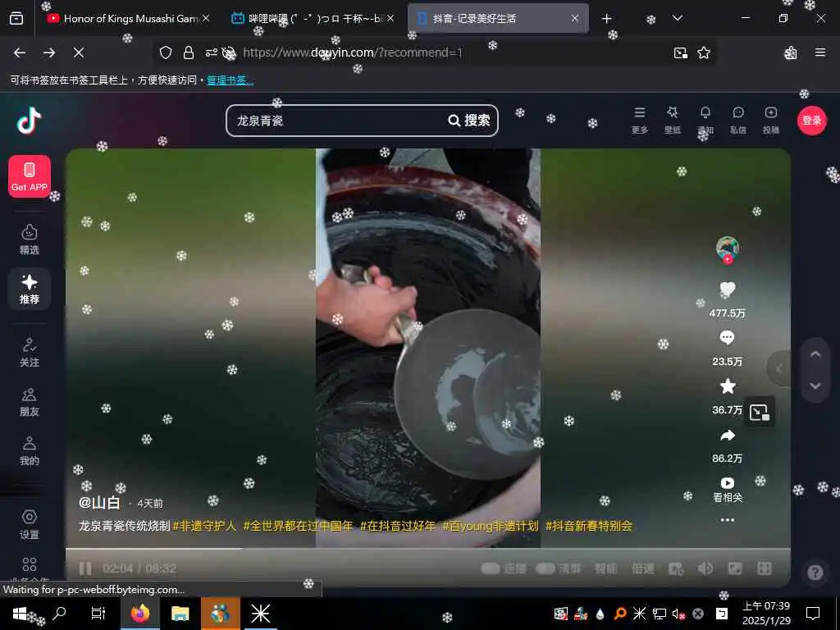This screenshot has height=630, width=840.
Task: Open hashtag #在抖音过好年
Action: pyautogui.click(x=398, y=526)
